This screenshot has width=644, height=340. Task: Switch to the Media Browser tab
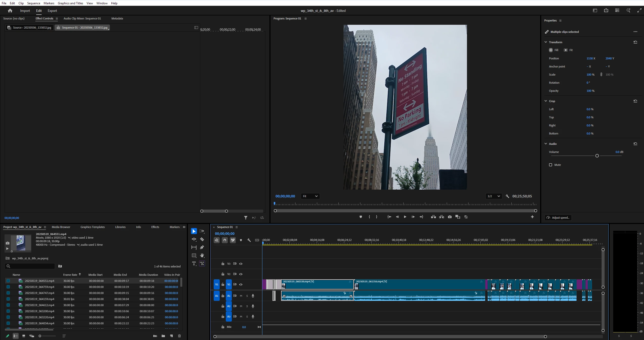pos(61,227)
